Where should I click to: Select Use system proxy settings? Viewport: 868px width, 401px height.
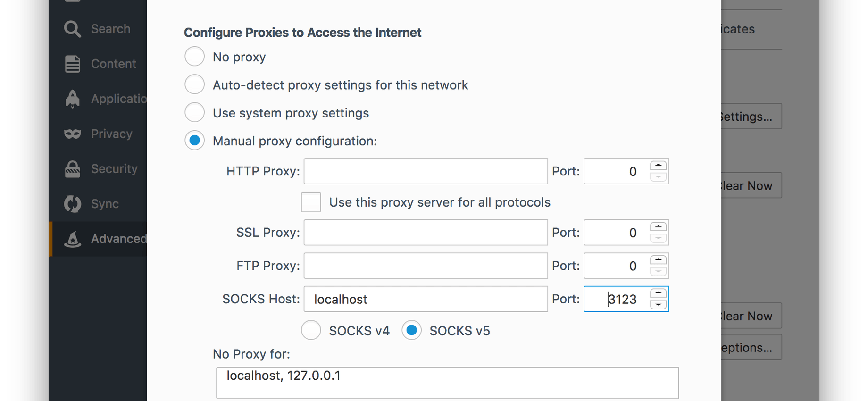tap(194, 113)
